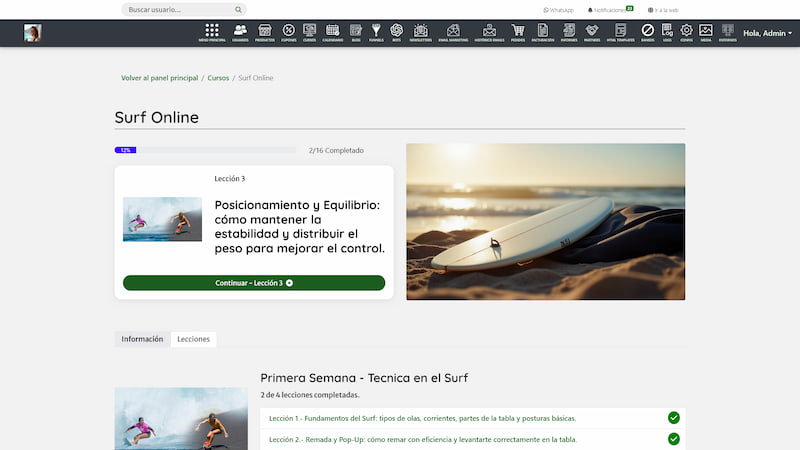Click the green checkmark for Lección 2
The height and width of the screenshot is (450, 800).
(673, 439)
